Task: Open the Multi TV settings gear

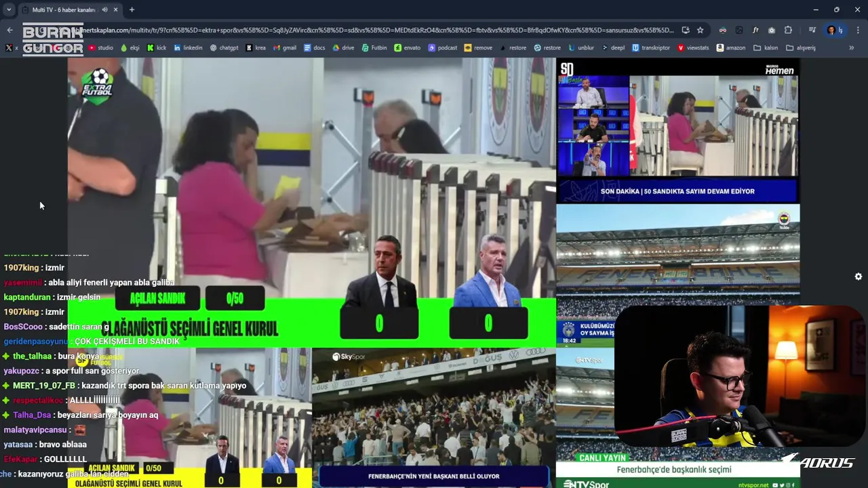Action: tap(859, 277)
